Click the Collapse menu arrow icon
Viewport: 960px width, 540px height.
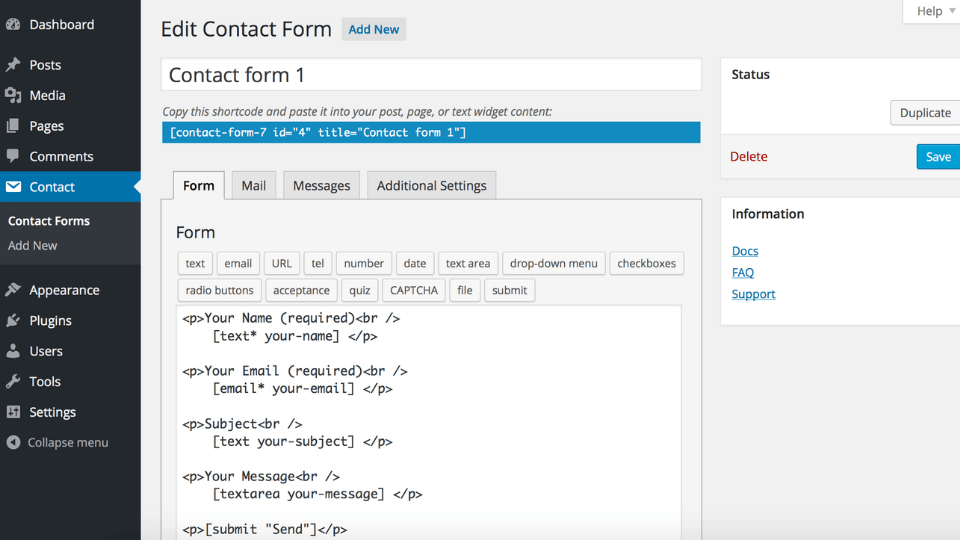pos(13,442)
